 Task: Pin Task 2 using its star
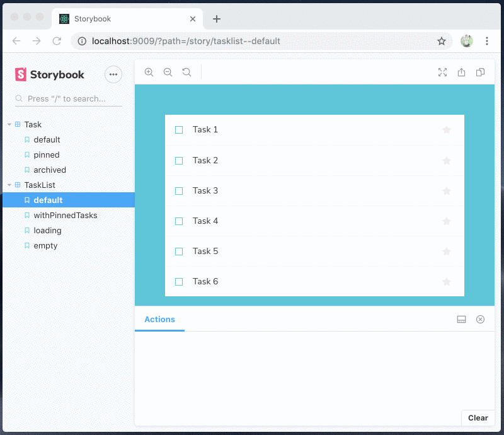click(x=447, y=161)
